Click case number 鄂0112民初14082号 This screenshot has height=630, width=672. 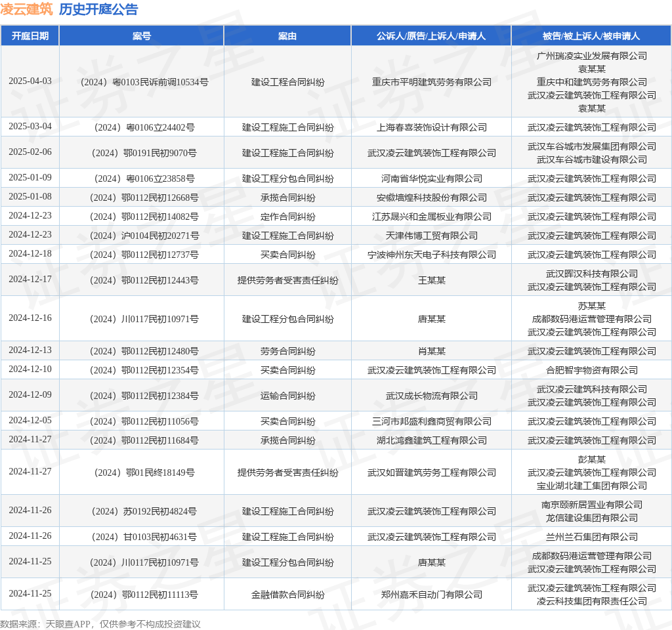point(144,217)
